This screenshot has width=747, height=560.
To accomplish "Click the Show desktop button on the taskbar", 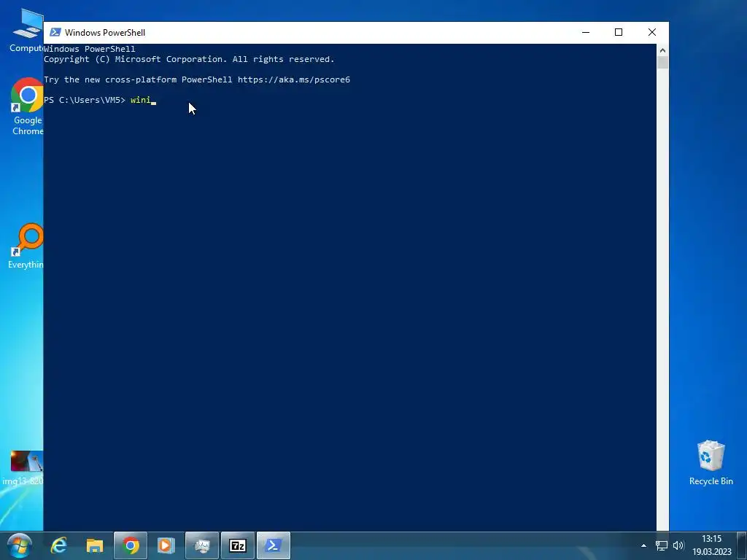I will coord(742,545).
